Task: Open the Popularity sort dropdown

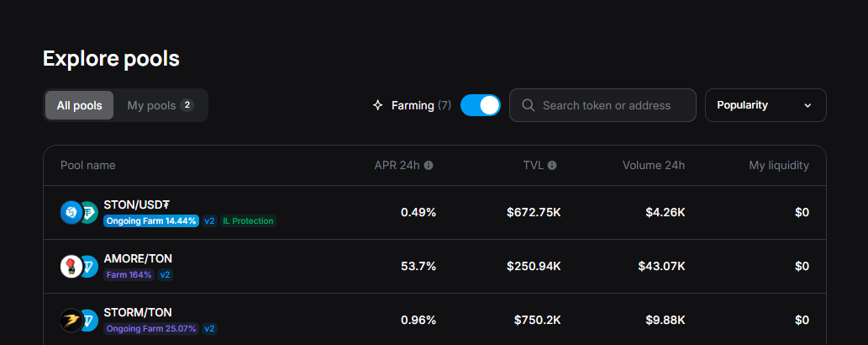Action: tap(765, 105)
